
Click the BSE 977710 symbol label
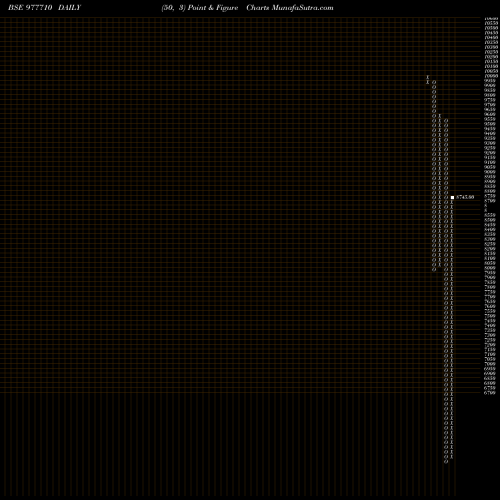pyautogui.click(x=30, y=8)
